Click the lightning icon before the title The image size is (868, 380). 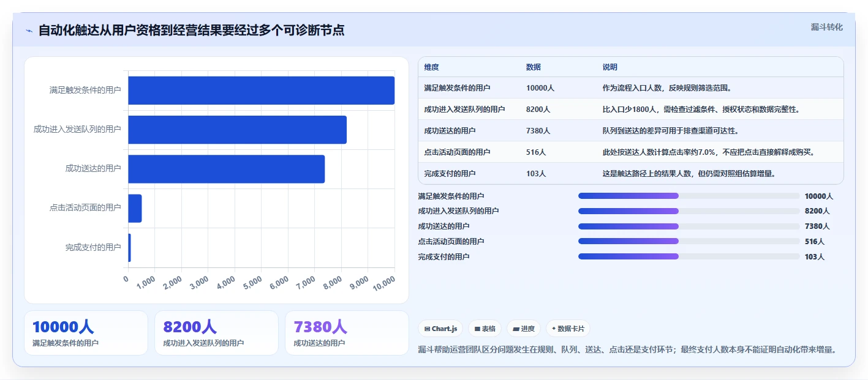point(29,31)
